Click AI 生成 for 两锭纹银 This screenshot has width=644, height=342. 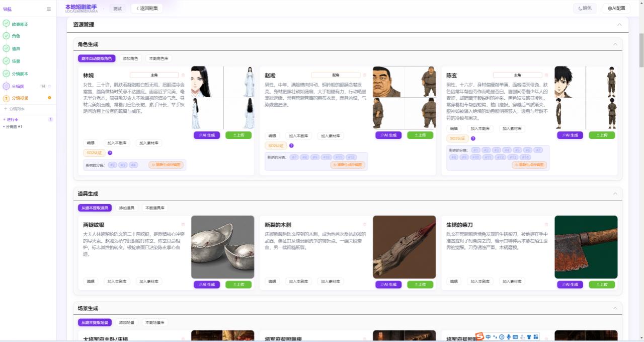[207, 285]
